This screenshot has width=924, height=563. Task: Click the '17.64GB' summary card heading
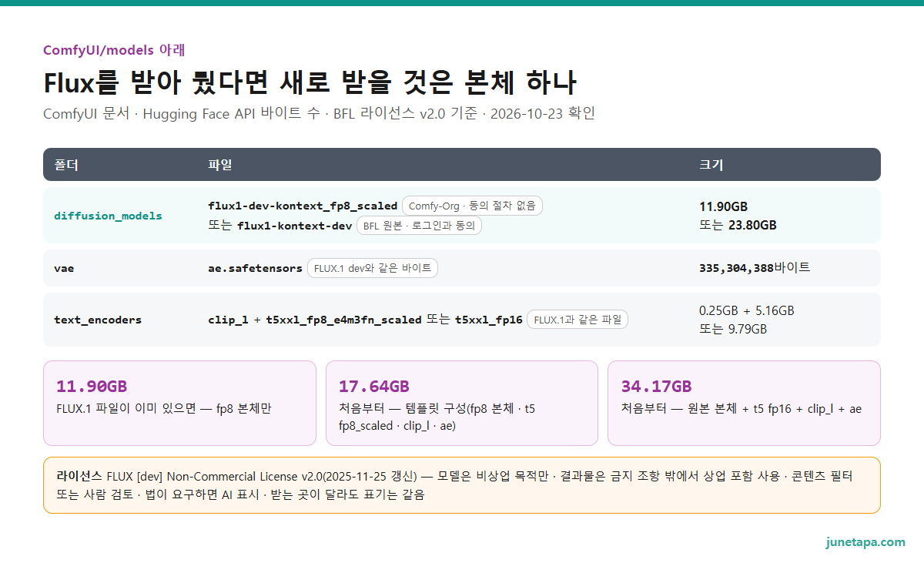374,386
